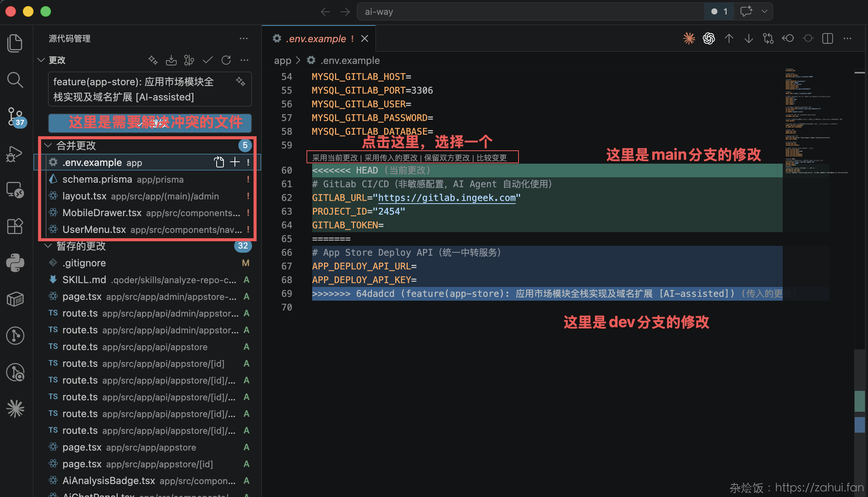Click the open changes compare icon in editor toolbar

(768, 38)
